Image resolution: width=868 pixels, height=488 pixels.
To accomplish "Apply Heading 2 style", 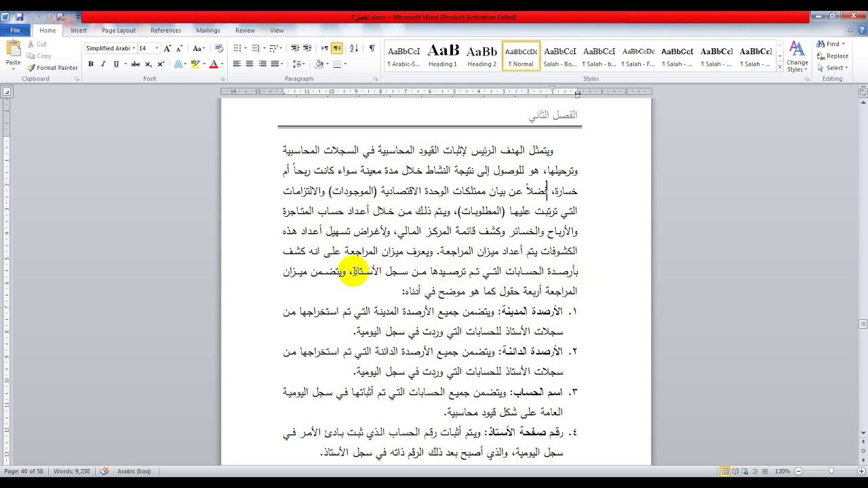I will 482,56.
